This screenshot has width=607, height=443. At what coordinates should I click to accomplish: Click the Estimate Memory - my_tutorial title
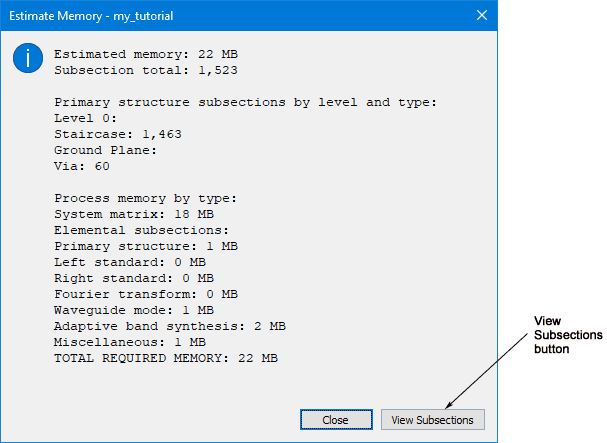pos(91,16)
